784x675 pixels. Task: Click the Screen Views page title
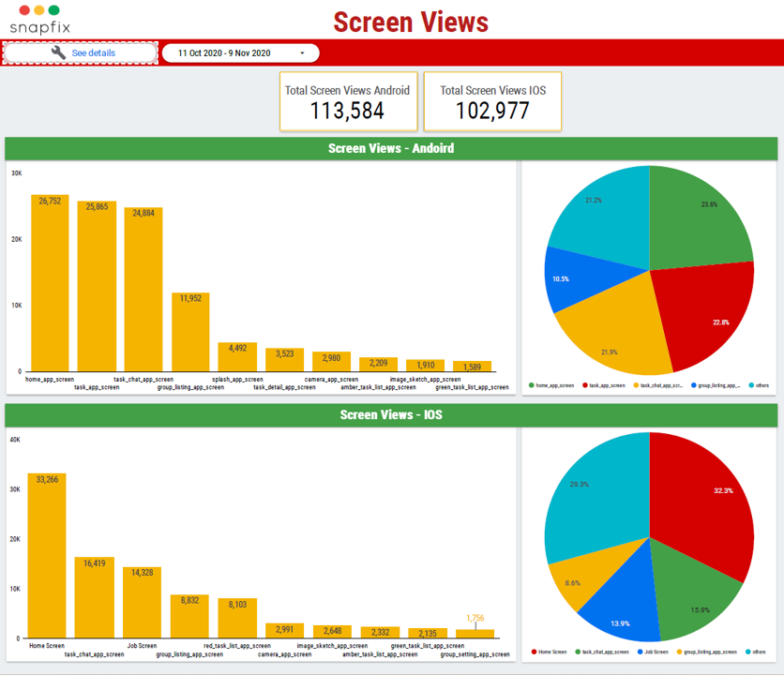[411, 22]
